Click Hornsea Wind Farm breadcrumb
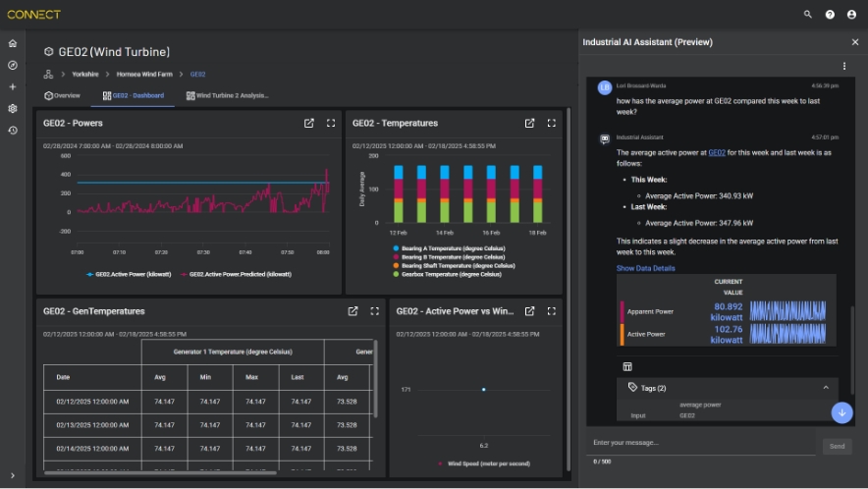This screenshot has height=489, width=868. 144,75
